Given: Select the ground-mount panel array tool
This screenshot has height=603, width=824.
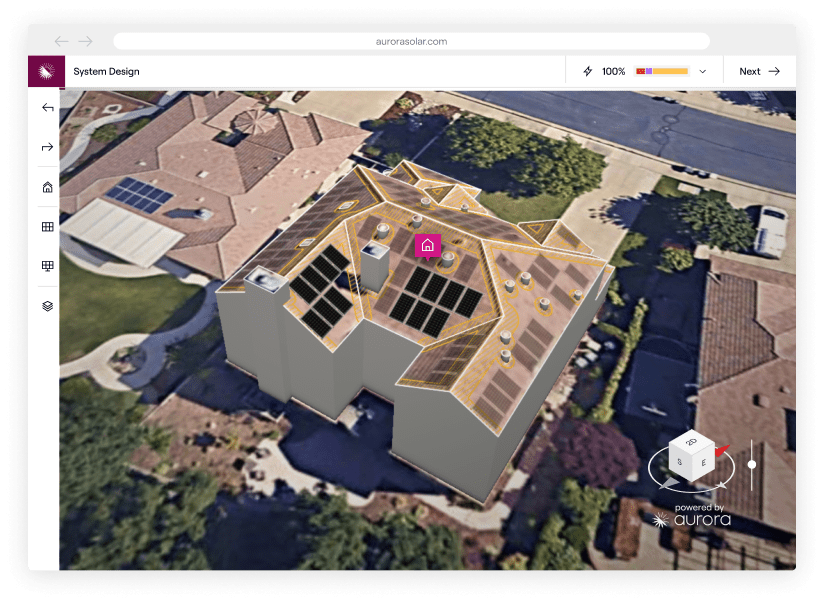Looking at the screenshot, I should [48, 266].
